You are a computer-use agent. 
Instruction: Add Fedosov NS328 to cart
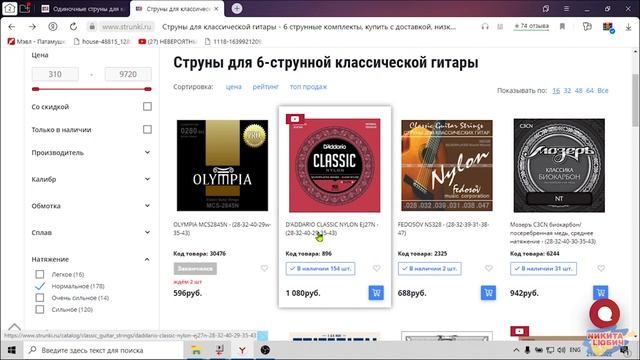coord(488,293)
